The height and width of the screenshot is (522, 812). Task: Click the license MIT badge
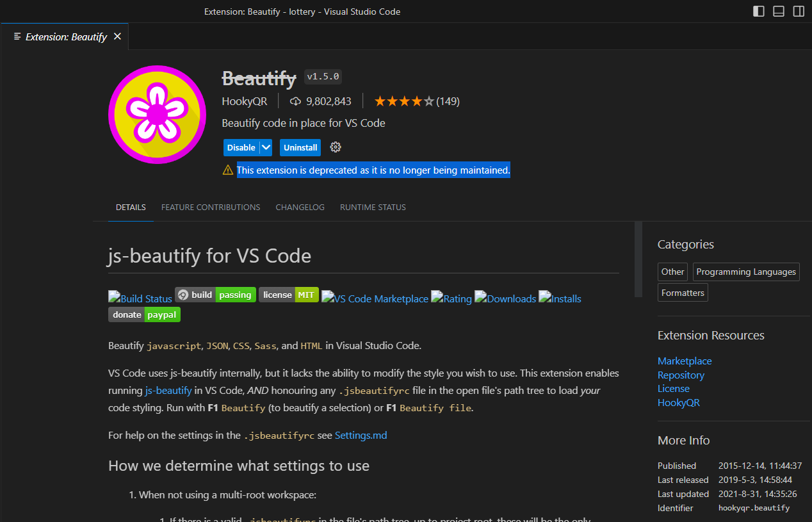289,295
